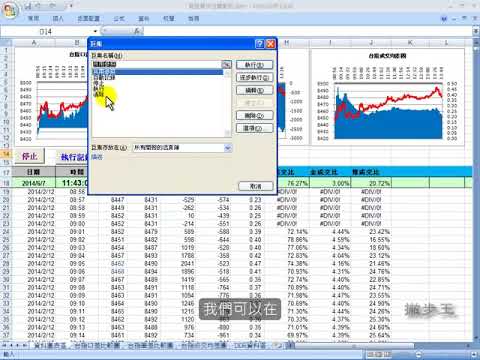Click the 選項(O) button in the Macro dialog
The width and height of the screenshot is (480, 360).
click(254, 128)
